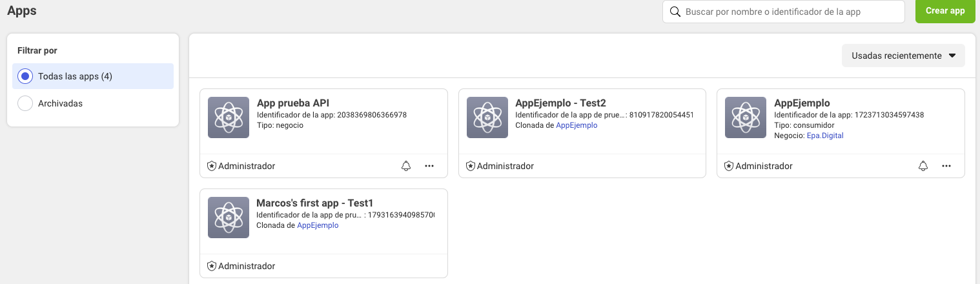Click Marcos's first app - Test1 icon
This screenshot has height=284, width=980.
click(x=229, y=218)
